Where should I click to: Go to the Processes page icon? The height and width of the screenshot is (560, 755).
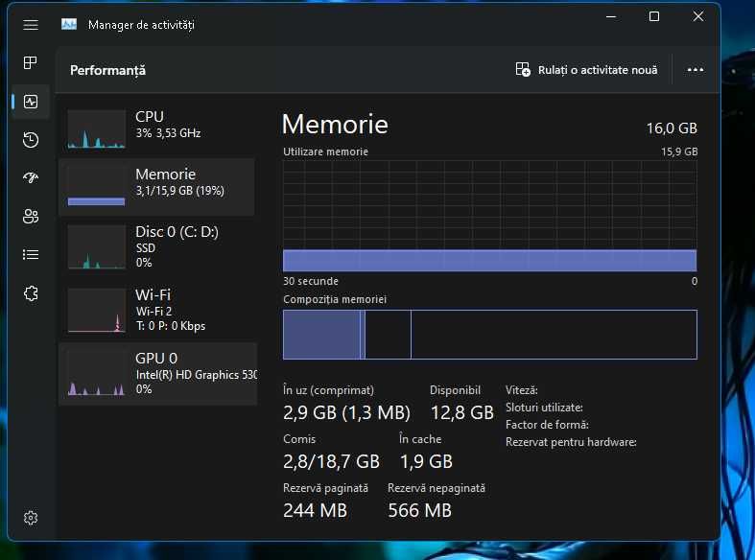[x=31, y=62]
